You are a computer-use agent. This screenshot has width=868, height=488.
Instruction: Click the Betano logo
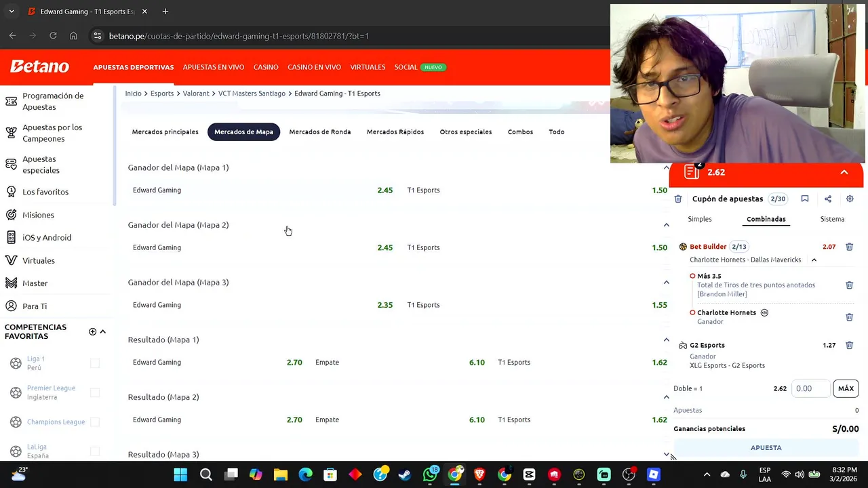tap(39, 66)
